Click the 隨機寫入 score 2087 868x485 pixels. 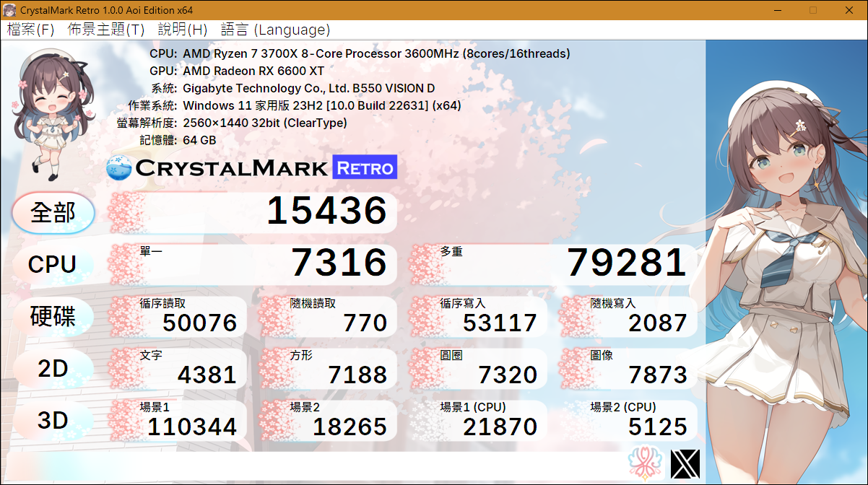658,323
